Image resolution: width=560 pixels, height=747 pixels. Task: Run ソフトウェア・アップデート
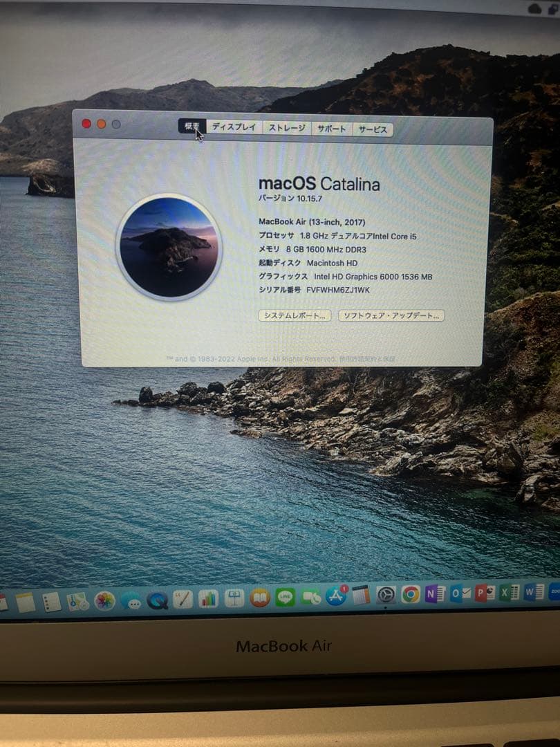(391, 316)
